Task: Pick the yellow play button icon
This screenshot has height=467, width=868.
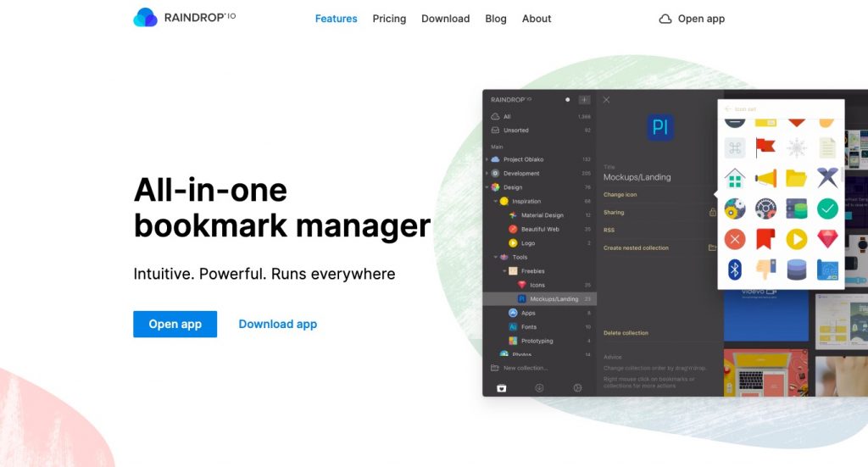Action: pos(797,240)
